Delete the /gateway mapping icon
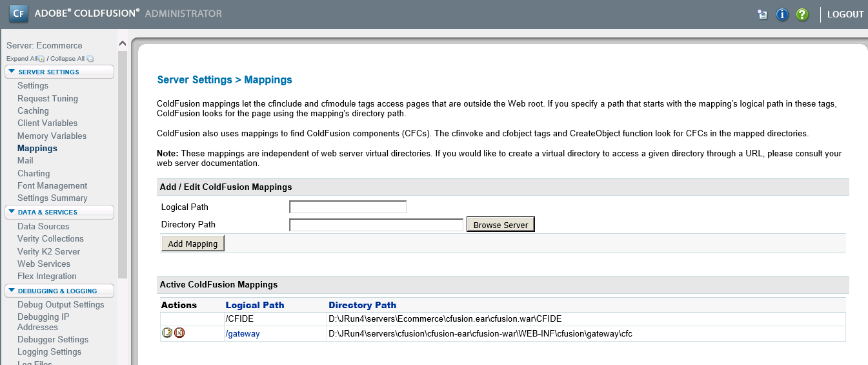Screen dimensions: 868x365 pos(179,333)
